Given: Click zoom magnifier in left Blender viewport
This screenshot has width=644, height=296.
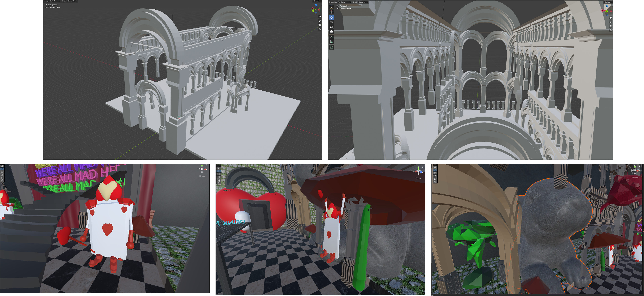Looking at the screenshot, I should coord(320,17).
